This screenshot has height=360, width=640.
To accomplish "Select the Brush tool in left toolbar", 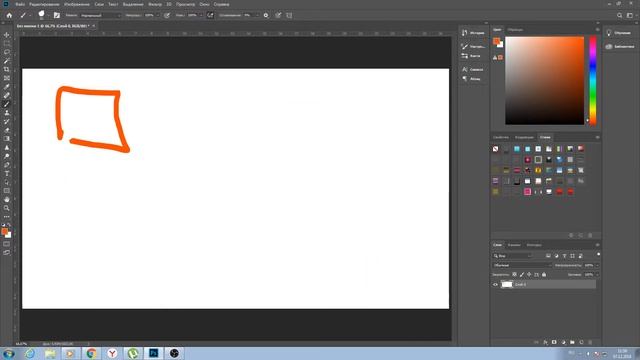I will [x=7, y=104].
